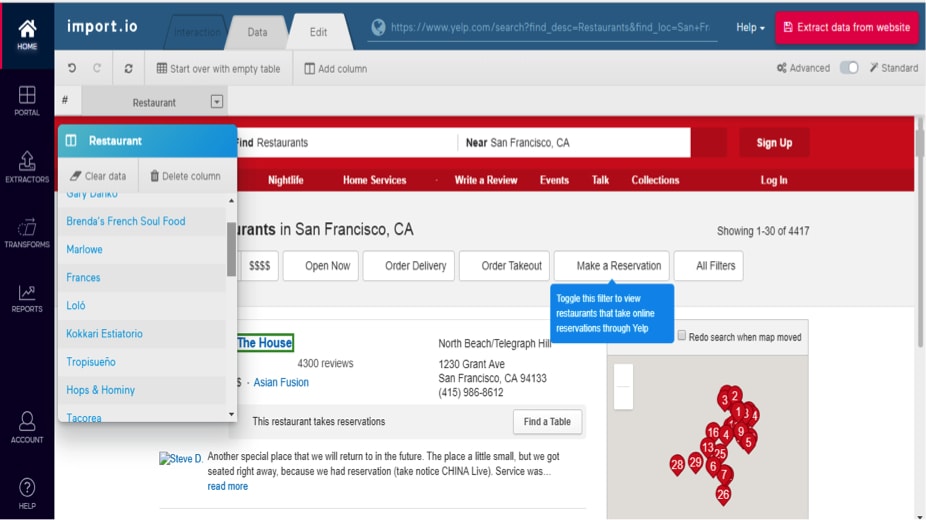926x520 pixels.
Task: Click the list scroll down arrow
Action: (x=231, y=414)
